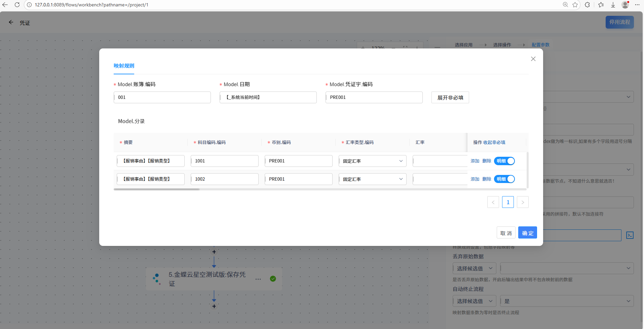Expand 汇率类型 dropdown in second row
The height and width of the screenshot is (329, 644).
click(372, 179)
